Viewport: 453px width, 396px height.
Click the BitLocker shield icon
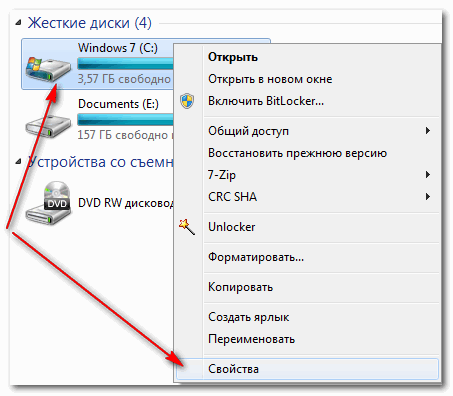(x=187, y=101)
